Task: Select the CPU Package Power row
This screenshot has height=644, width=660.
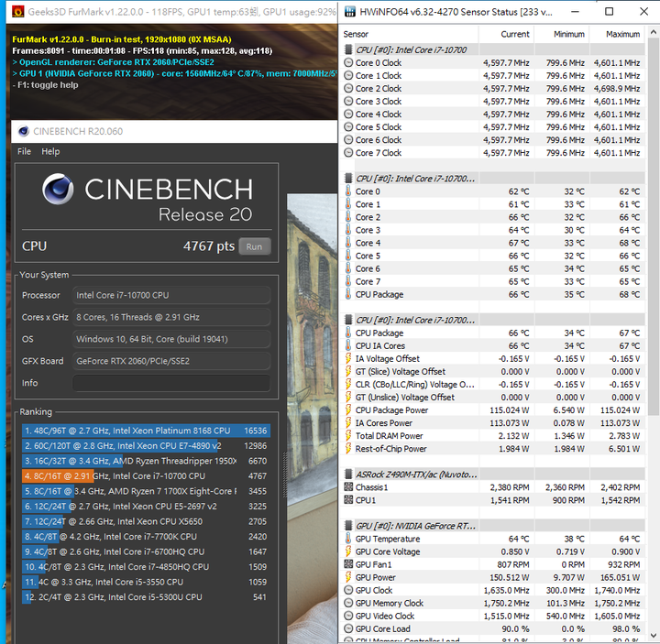Action: pyautogui.click(x=493, y=410)
